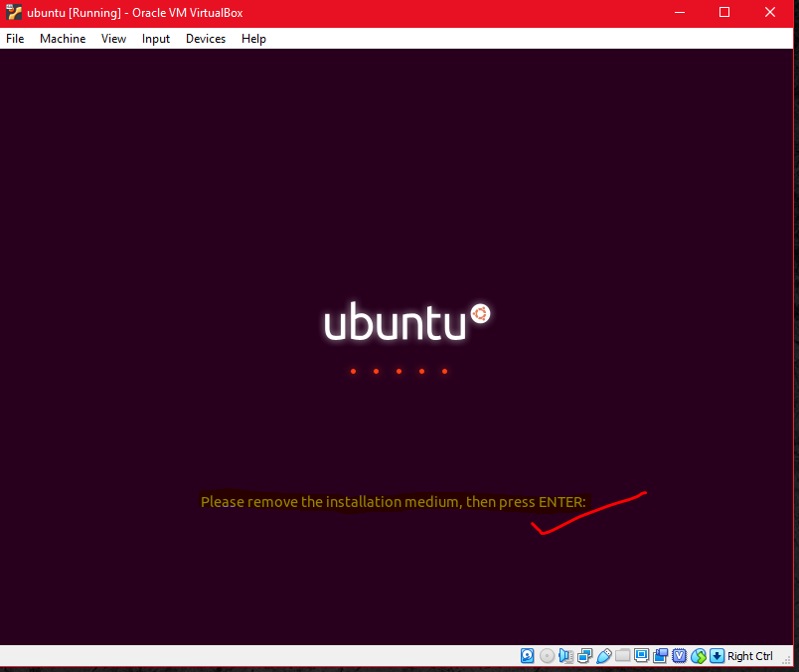Viewport: 799px width, 672px height.
Task: Click the mouse pointer integration icon
Action: pos(697,656)
